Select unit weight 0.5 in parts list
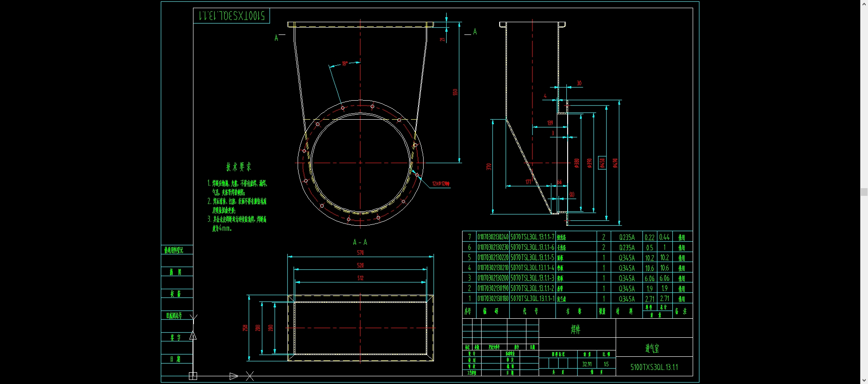Viewport: 868px width, 384px height. tap(650, 248)
